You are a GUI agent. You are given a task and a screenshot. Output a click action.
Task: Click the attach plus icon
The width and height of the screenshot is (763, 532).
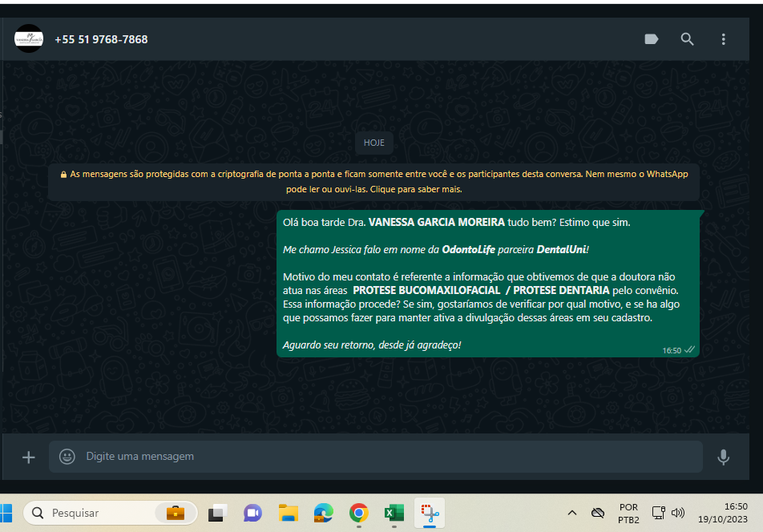point(29,457)
